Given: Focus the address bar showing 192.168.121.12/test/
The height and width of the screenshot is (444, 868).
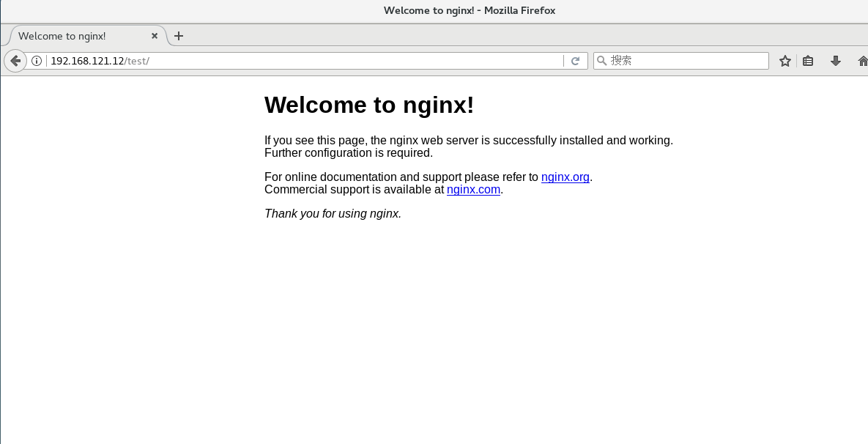Looking at the screenshot, I should pyautogui.click(x=305, y=61).
